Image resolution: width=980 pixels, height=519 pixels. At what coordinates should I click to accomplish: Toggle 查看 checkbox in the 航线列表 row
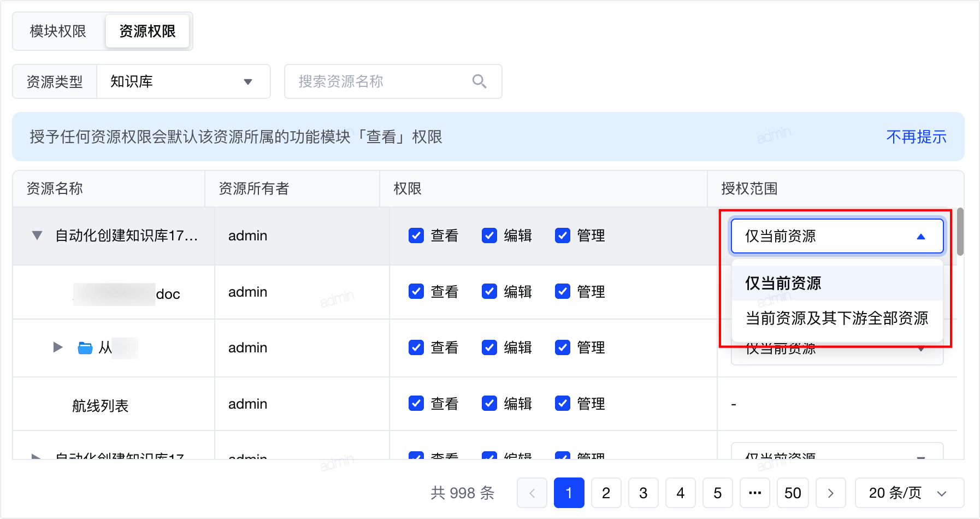[x=416, y=404]
